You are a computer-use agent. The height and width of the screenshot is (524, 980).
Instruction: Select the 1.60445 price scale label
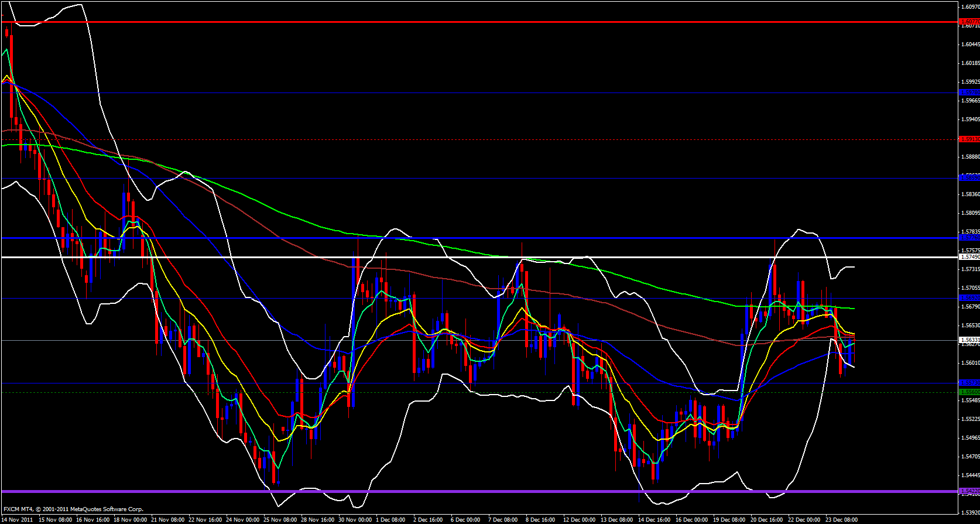[970, 44]
